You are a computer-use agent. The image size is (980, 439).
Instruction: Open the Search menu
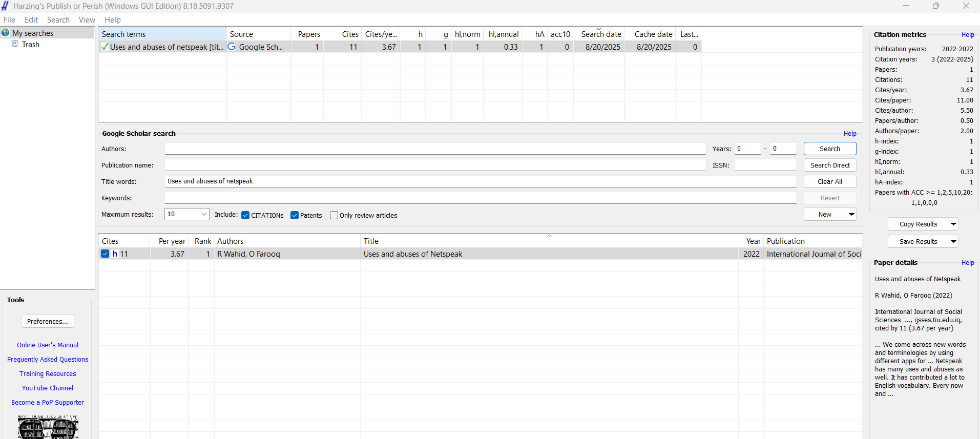point(58,20)
